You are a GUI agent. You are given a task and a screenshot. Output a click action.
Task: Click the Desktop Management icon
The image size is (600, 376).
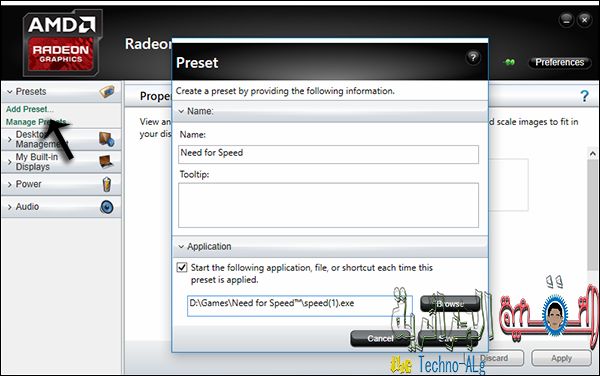point(106,139)
